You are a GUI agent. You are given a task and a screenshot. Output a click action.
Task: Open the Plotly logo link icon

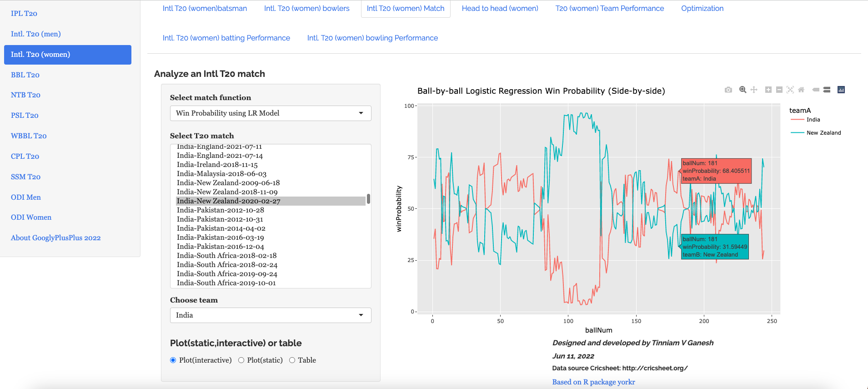point(841,90)
